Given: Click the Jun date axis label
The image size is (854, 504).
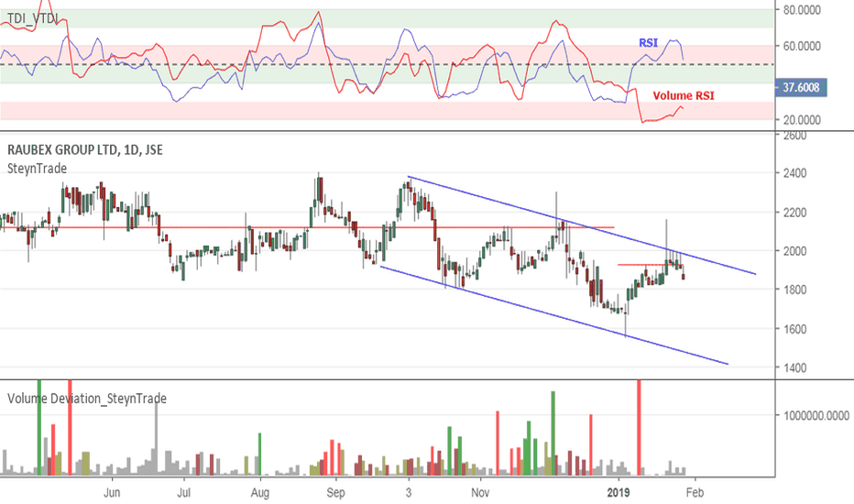Looking at the screenshot, I should [112, 493].
